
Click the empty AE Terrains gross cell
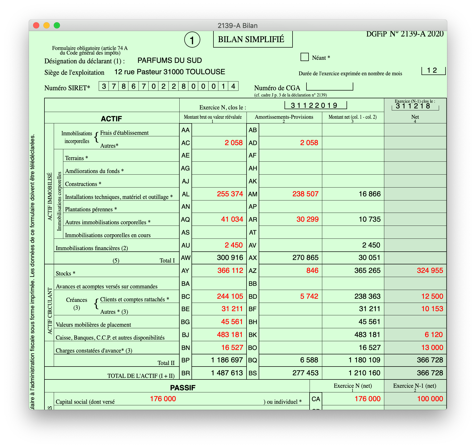coord(219,155)
